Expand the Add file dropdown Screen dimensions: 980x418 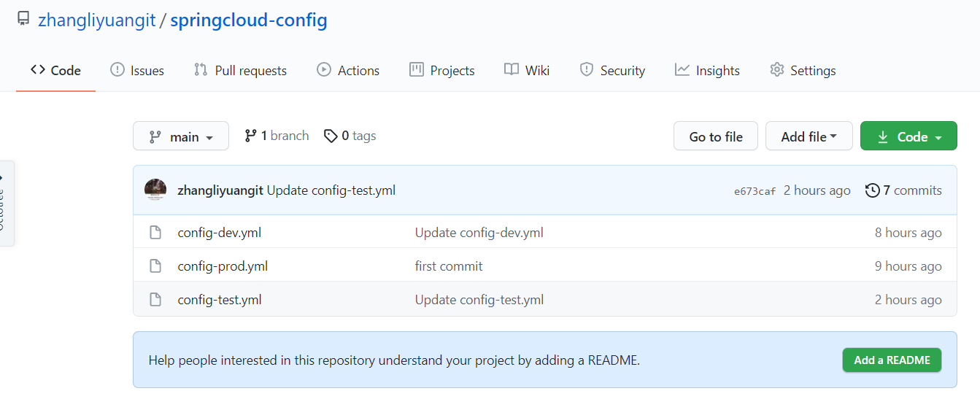(x=809, y=136)
